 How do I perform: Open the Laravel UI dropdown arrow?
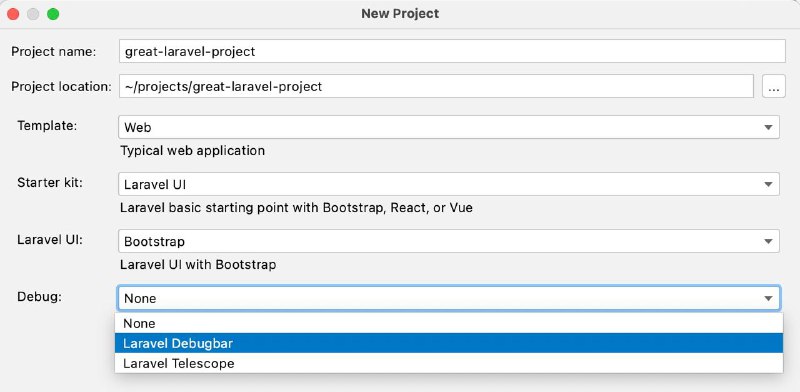point(768,241)
